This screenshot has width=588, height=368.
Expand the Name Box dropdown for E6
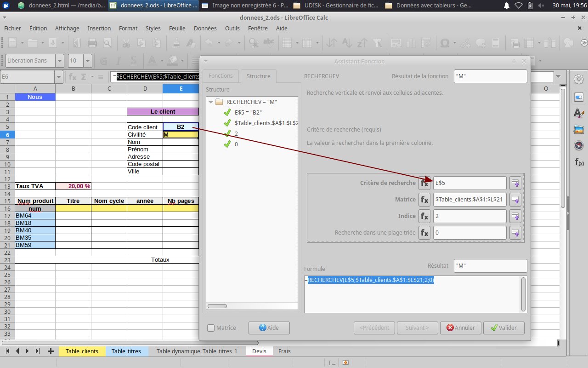pyautogui.click(x=59, y=77)
